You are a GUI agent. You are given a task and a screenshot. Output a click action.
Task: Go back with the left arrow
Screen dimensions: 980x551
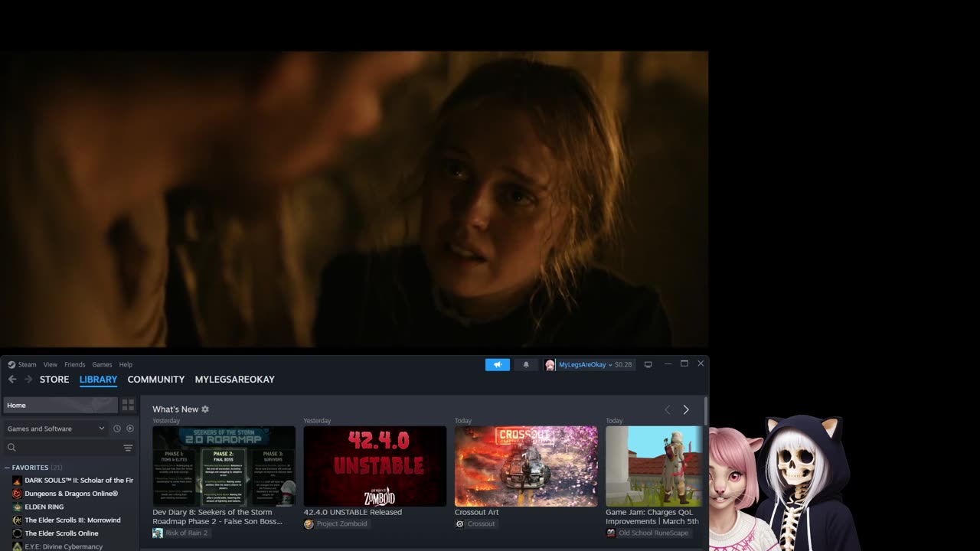click(12, 379)
